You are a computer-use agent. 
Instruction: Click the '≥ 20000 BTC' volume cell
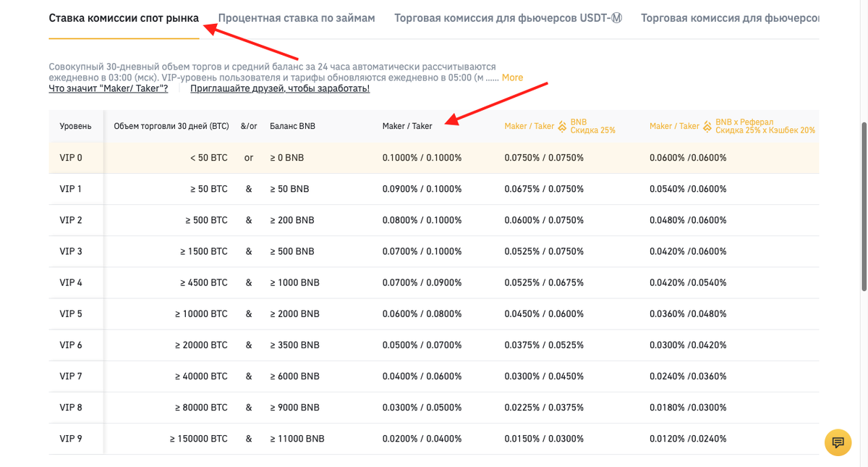201,345
